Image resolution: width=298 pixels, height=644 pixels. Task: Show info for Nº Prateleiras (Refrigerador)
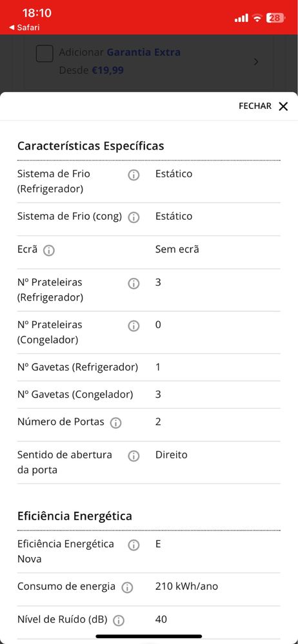[x=133, y=284]
